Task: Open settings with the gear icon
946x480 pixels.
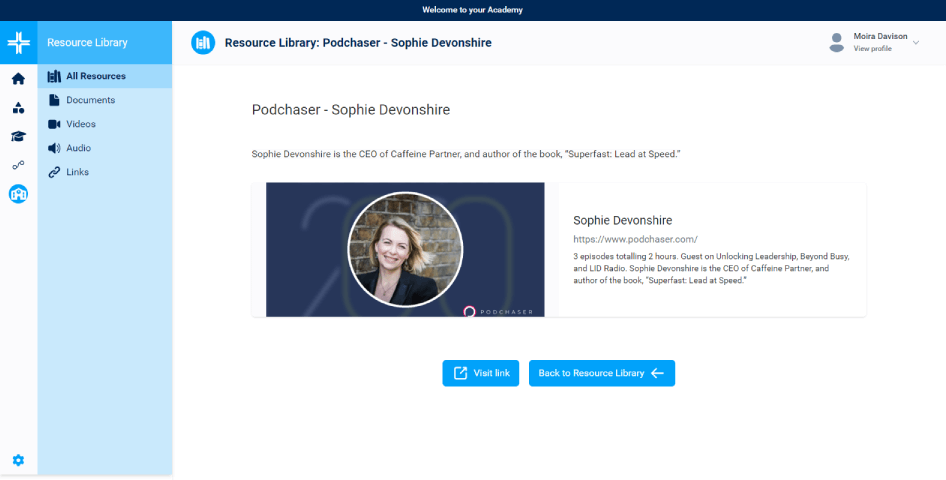Action: (x=18, y=460)
